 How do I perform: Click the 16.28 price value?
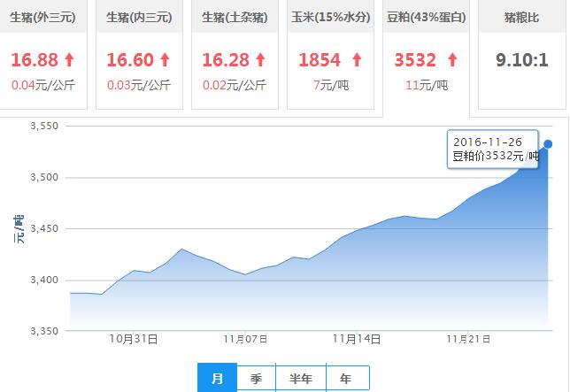pos(226,60)
